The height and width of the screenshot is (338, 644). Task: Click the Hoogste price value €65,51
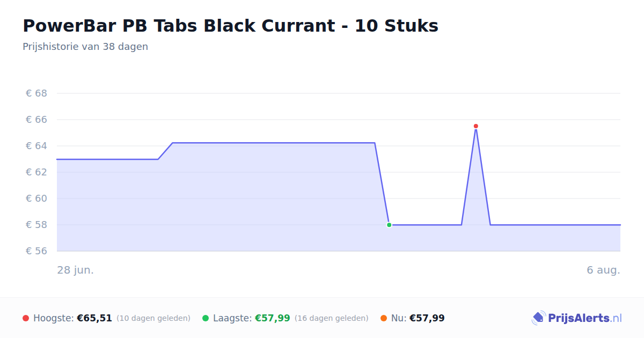(x=94, y=318)
